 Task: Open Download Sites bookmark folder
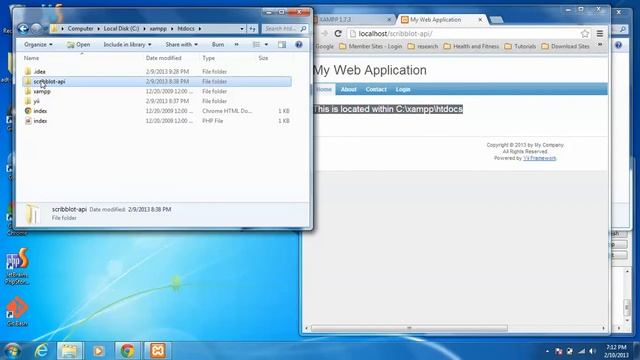point(565,47)
